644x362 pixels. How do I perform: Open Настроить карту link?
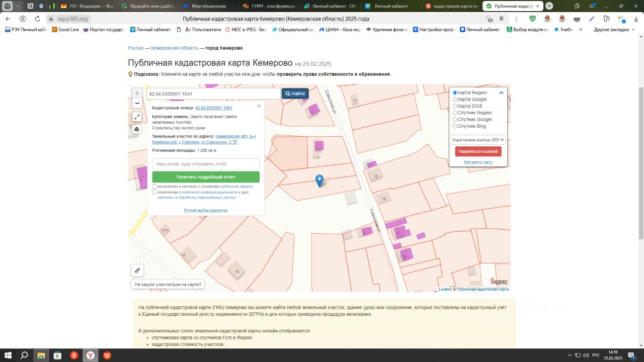click(x=478, y=162)
